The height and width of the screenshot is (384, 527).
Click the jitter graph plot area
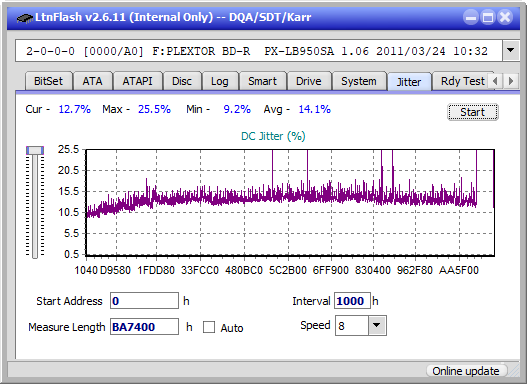click(x=290, y=203)
